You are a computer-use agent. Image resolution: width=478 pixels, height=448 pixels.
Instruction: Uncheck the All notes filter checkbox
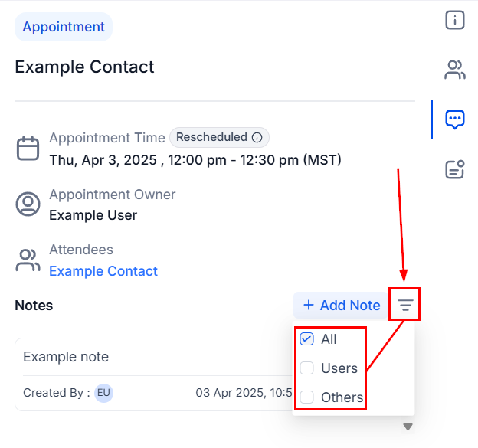(306, 339)
